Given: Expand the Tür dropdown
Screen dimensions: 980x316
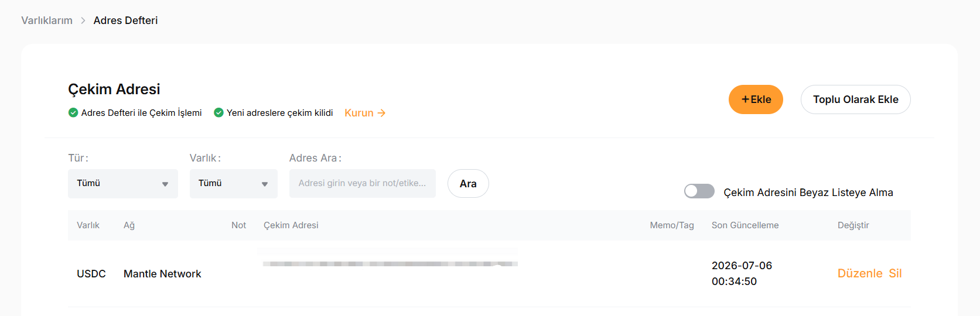Looking at the screenshot, I should click(x=123, y=184).
